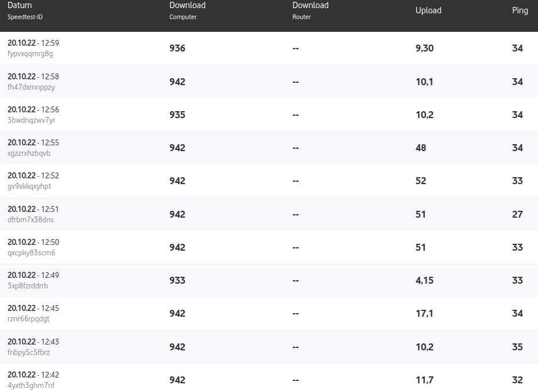Select the 12:49 test's 933 download value

click(177, 280)
